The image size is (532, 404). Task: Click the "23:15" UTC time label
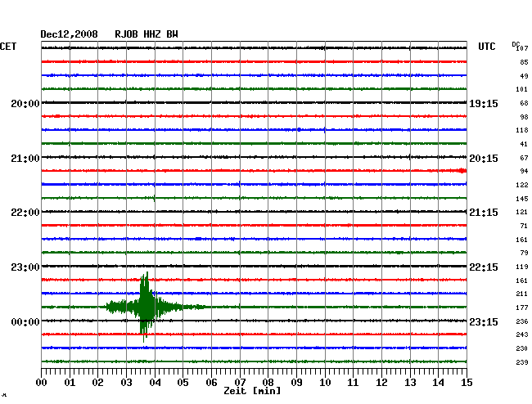coord(484,321)
